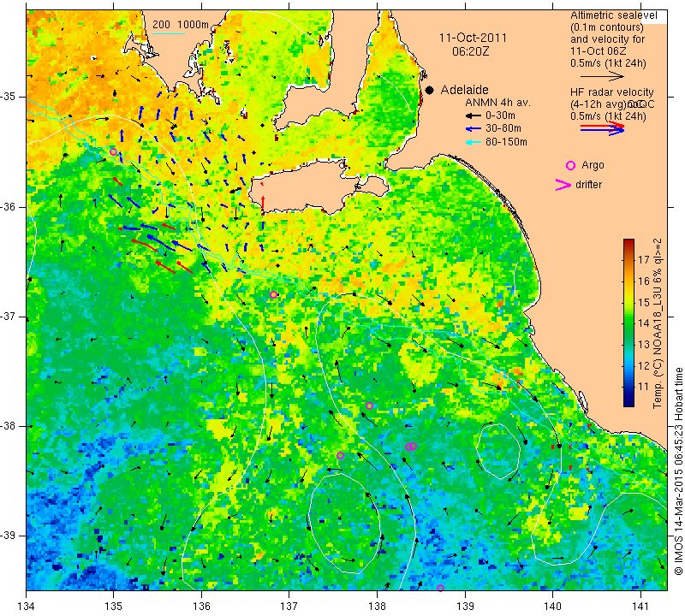Viewport: 685px width, 616px height.
Task: Click the black 0-30m arrow legend symbol
Action: [x=473, y=115]
